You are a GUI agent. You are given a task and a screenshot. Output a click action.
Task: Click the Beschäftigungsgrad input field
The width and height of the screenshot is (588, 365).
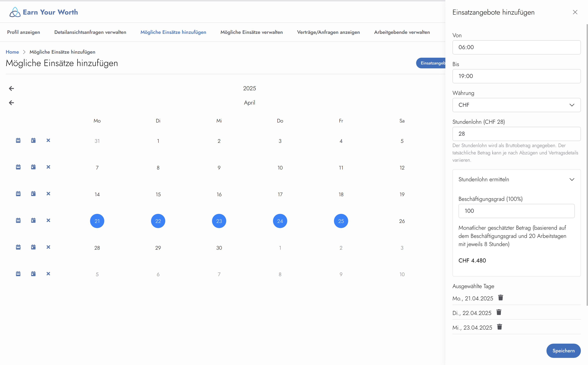tap(516, 211)
